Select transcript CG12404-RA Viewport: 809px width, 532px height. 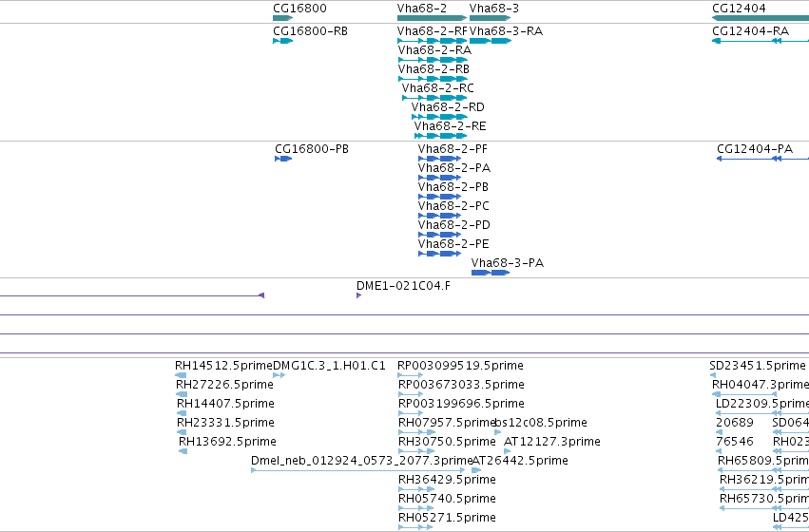tap(750, 31)
